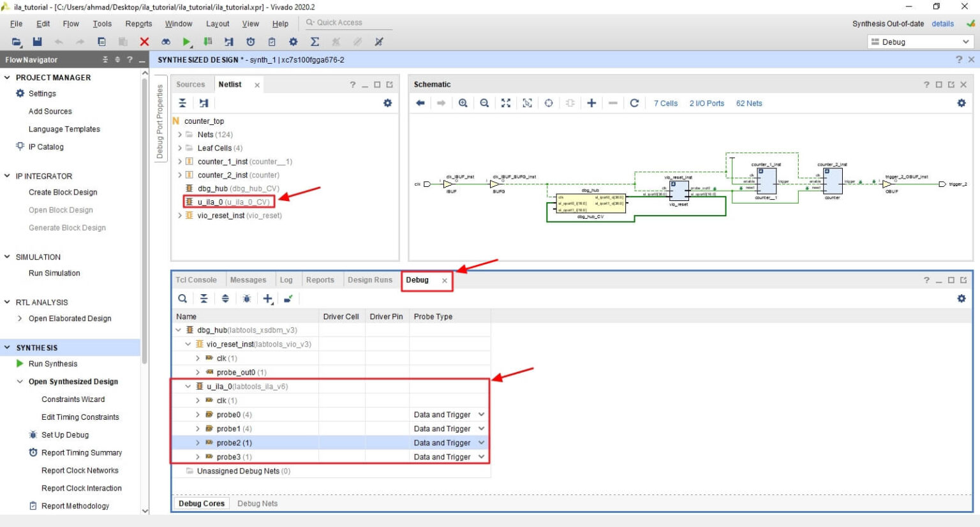This screenshot has height=527, width=980.
Task: Click the details link near Synthesis Out-of-date
Action: click(x=942, y=24)
